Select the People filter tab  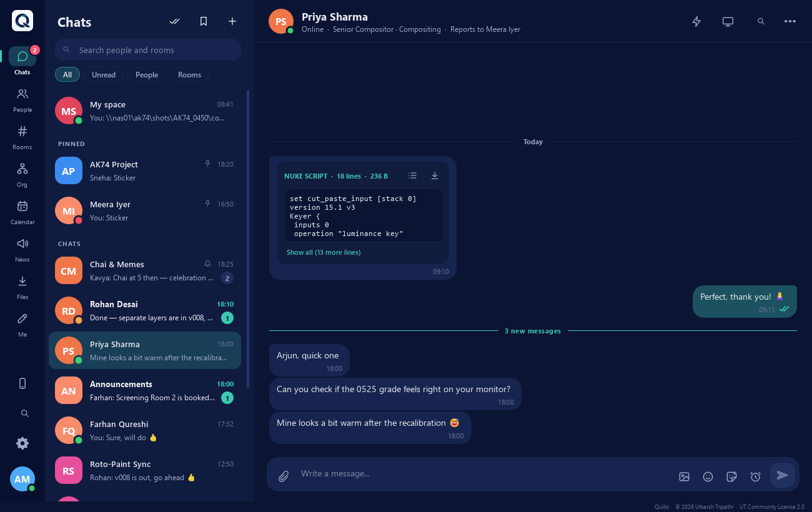click(x=147, y=74)
